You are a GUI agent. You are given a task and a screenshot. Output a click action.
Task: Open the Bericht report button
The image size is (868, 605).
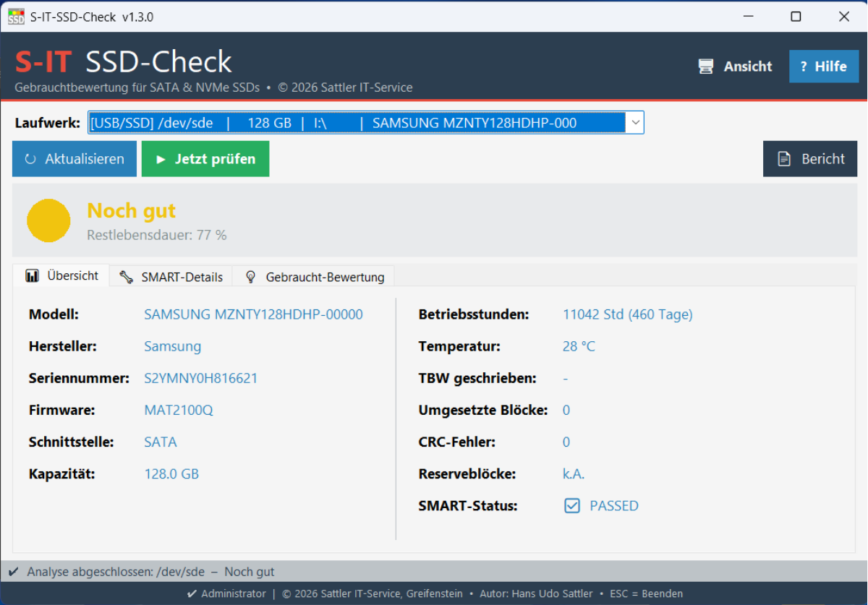pos(810,159)
